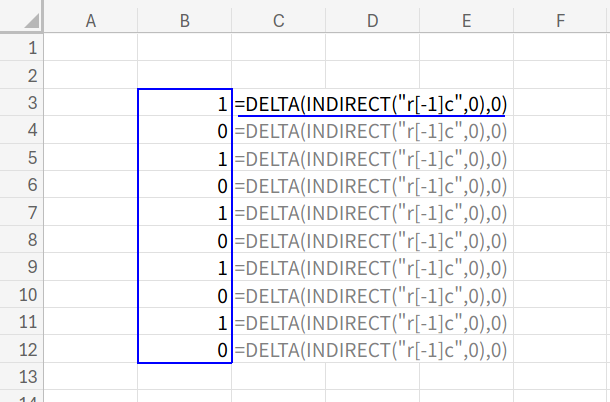Select cell B12 at bottom of range
Viewport: 610px width, 402px height.
[x=185, y=350]
